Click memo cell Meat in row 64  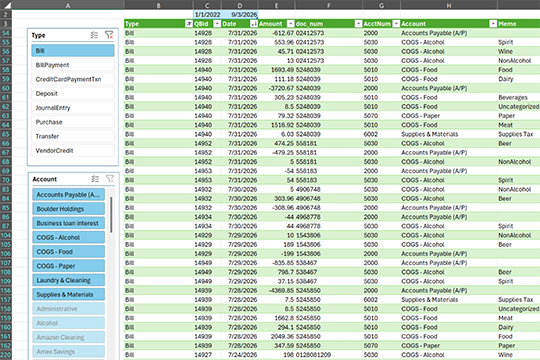pos(519,125)
